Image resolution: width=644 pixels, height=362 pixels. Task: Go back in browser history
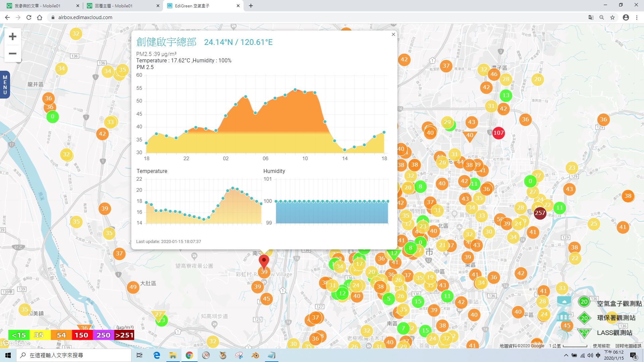[x=7, y=17]
